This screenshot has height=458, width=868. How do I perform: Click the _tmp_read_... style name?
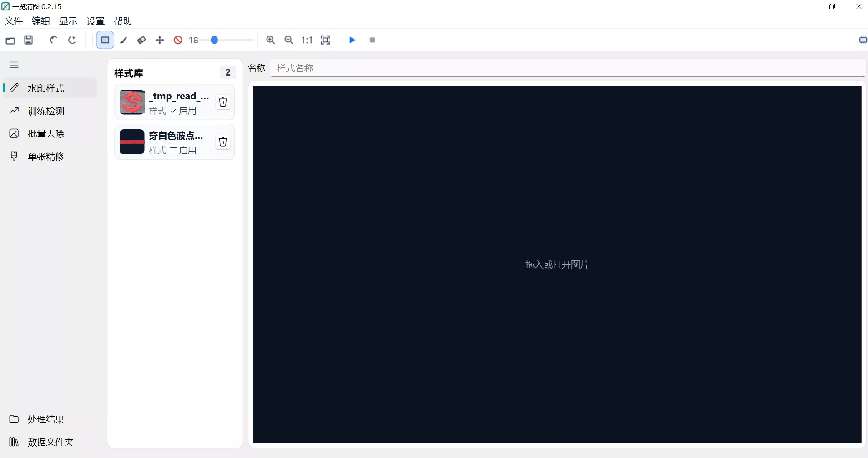(x=179, y=96)
